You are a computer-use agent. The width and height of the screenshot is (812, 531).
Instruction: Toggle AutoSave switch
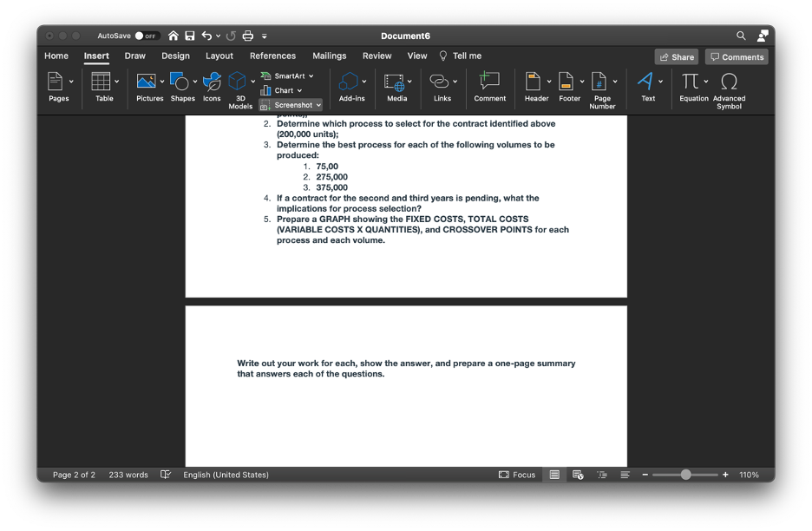[x=147, y=36]
